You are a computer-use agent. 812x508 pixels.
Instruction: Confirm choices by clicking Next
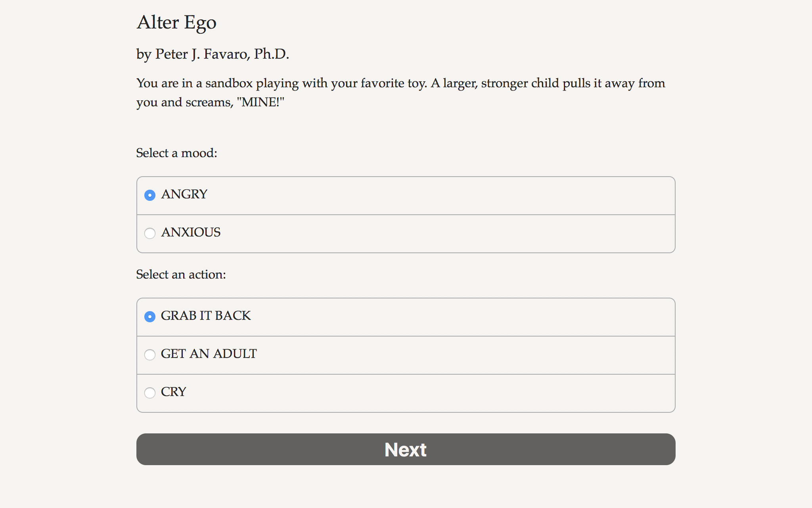click(405, 449)
